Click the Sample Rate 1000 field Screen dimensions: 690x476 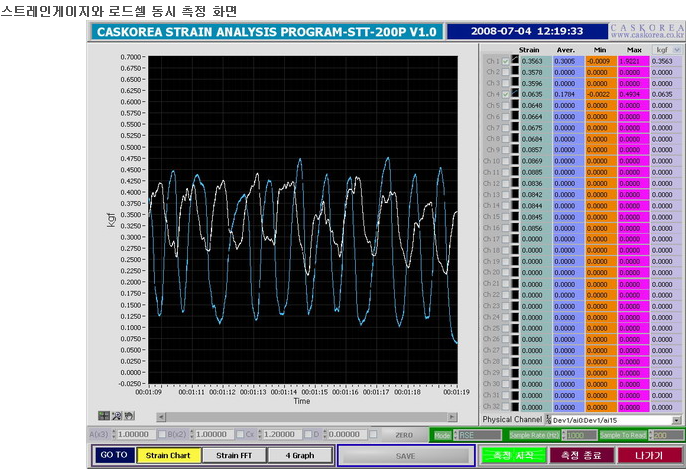point(581,435)
